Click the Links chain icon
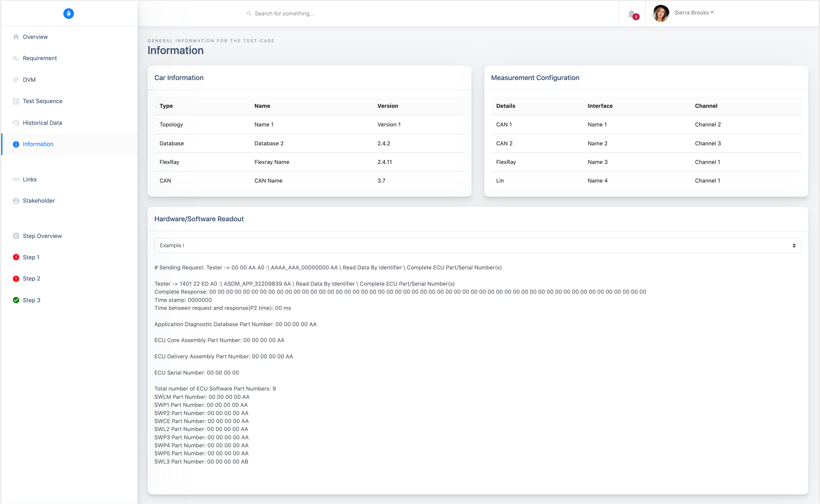 pyautogui.click(x=16, y=179)
